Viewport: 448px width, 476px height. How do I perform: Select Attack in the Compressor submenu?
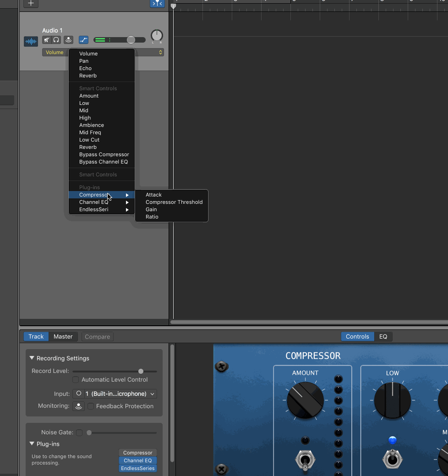[x=171, y=195]
